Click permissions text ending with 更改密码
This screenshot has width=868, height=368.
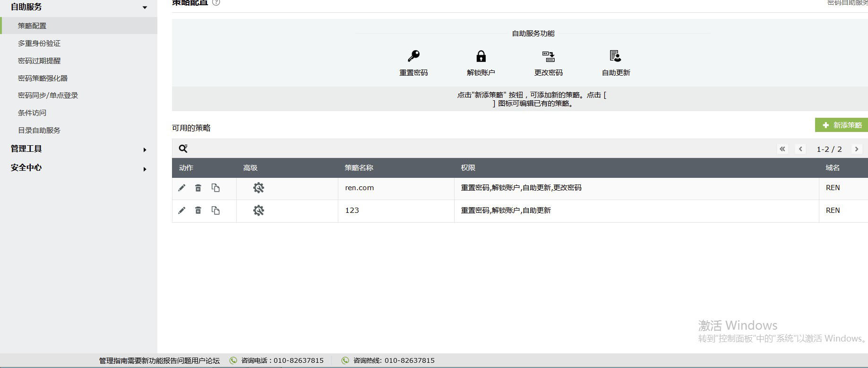coord(521,188)
